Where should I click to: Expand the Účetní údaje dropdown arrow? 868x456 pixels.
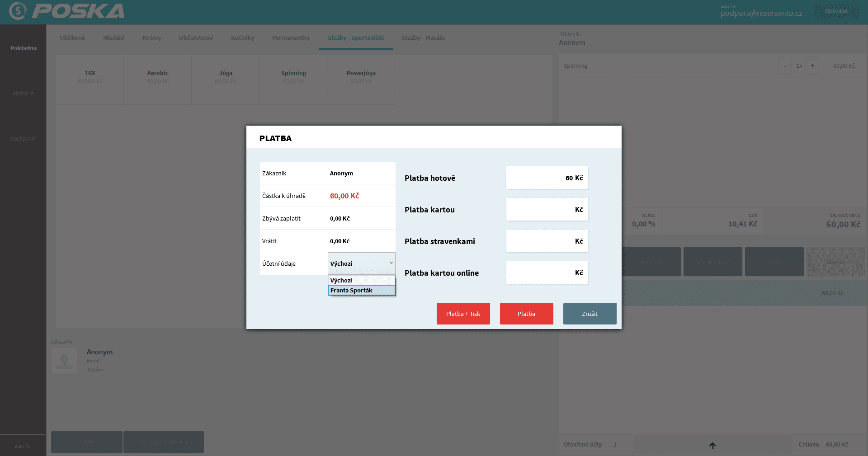[391, 263]
